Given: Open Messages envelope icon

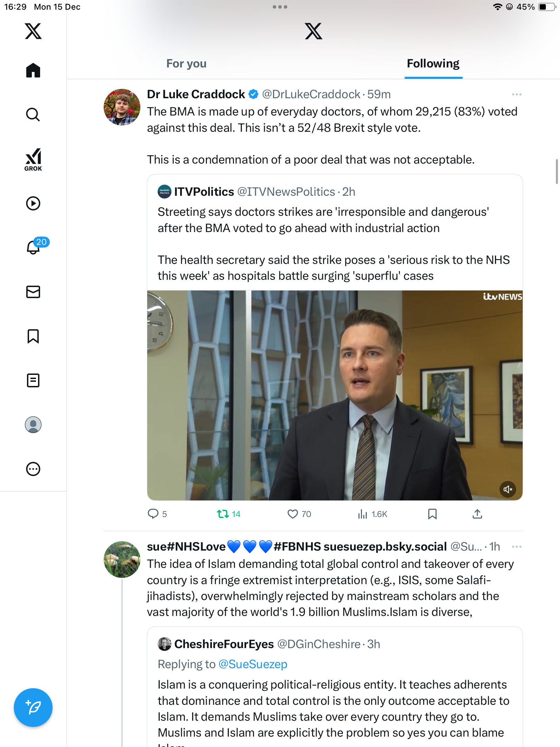Looking at the screenshot, I should [x=33, y=292].
